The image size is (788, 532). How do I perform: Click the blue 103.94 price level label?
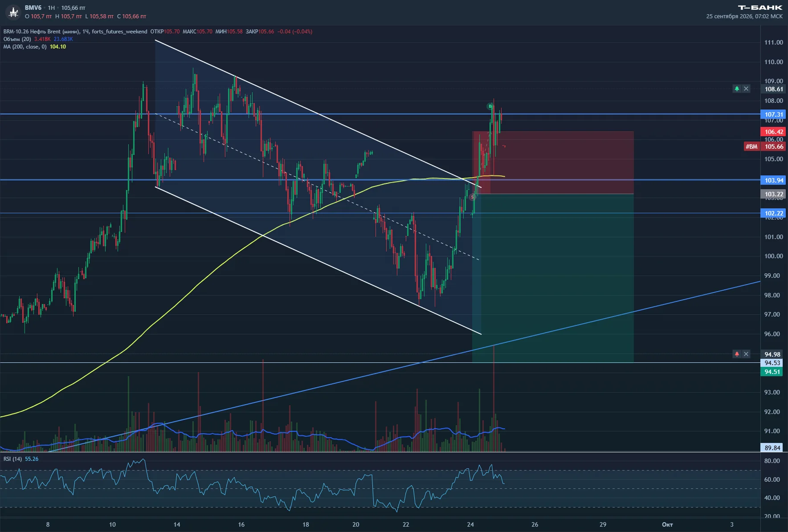[774, 180]
